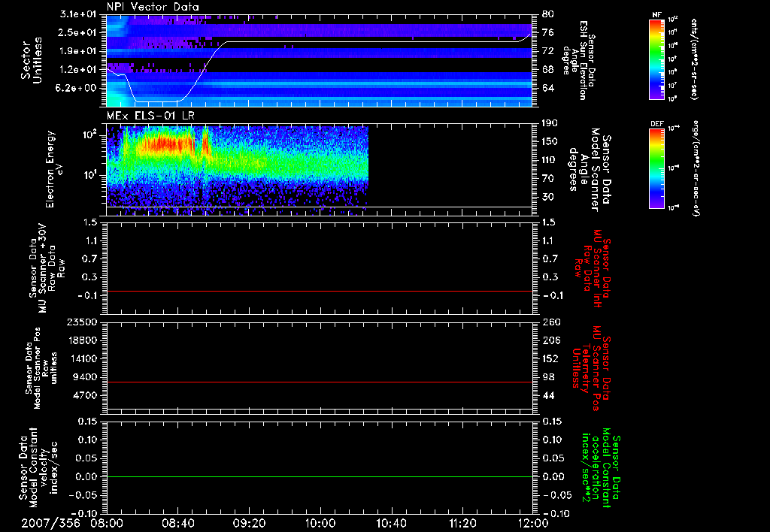The width and height of the screenshot is (770, 532).
Task: Click the "1.9e+01" sector tick label
Action: pos(78,51)
